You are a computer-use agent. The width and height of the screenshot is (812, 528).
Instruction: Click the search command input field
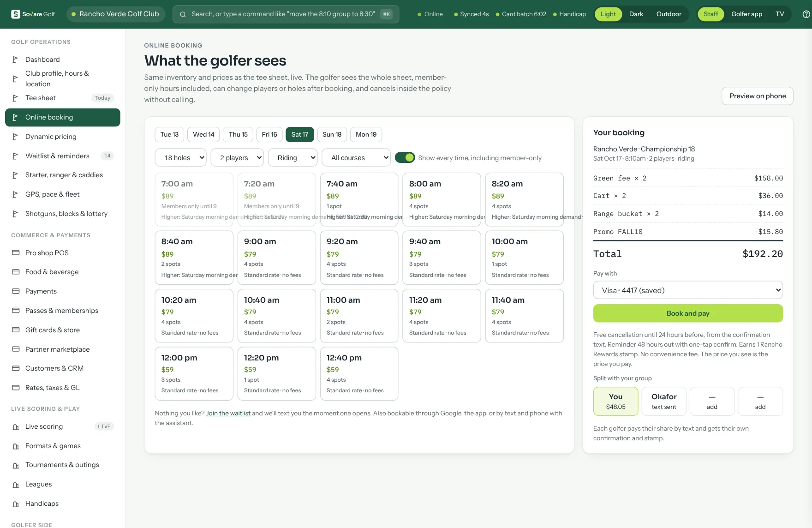coord(286,14)
